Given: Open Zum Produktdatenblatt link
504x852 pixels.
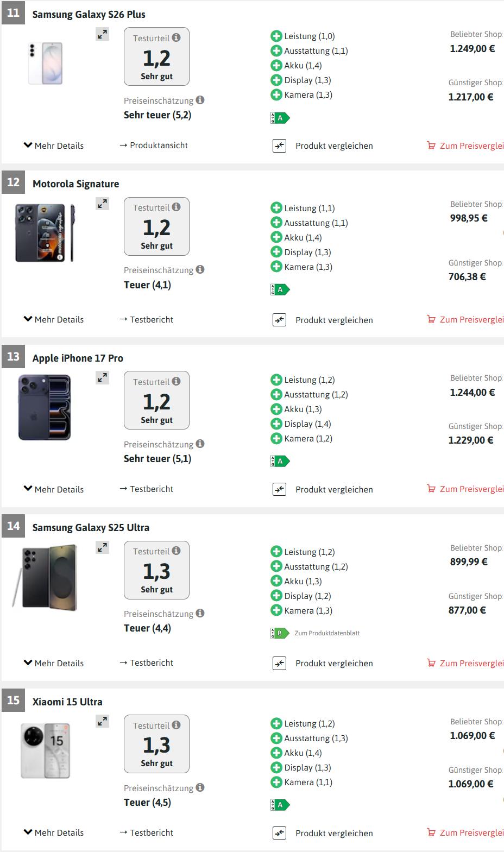Looking at the screenshot, I should [327, 633].
